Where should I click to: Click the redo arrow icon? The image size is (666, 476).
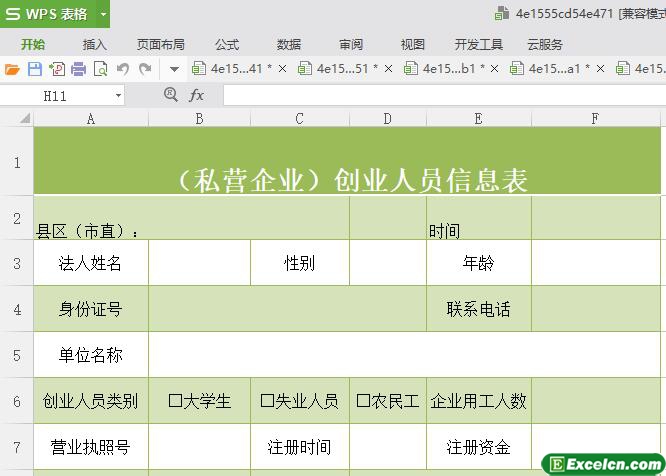(145, 69)
